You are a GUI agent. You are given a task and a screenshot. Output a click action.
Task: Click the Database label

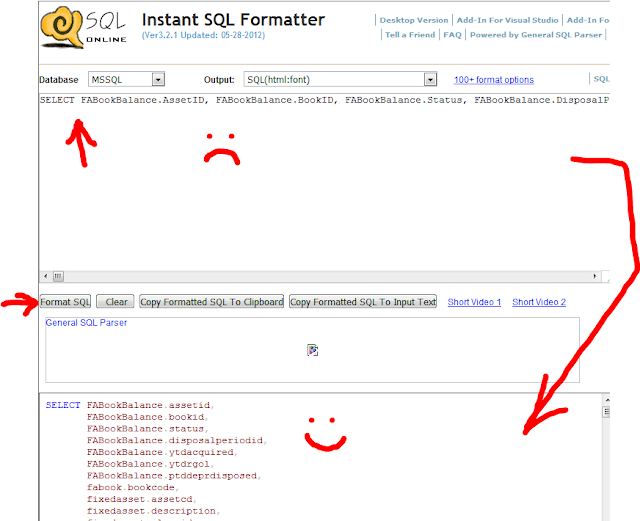[59, 80]
